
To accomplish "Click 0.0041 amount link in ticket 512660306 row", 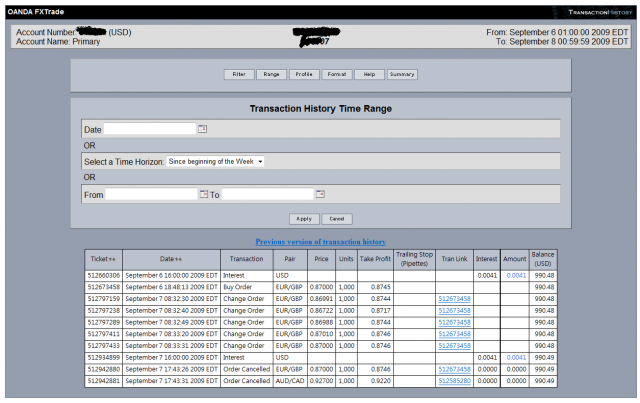I will click(516, 276).
